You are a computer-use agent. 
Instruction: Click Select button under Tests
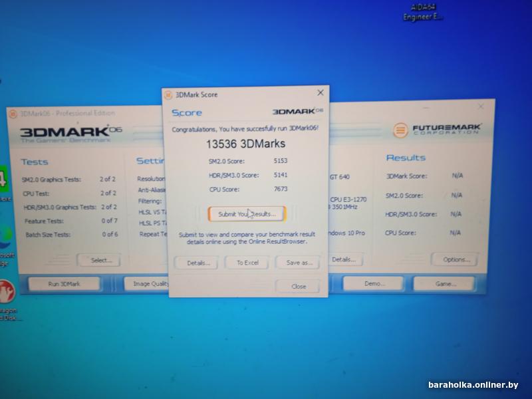pyautogui.click(x=99, y=260)
